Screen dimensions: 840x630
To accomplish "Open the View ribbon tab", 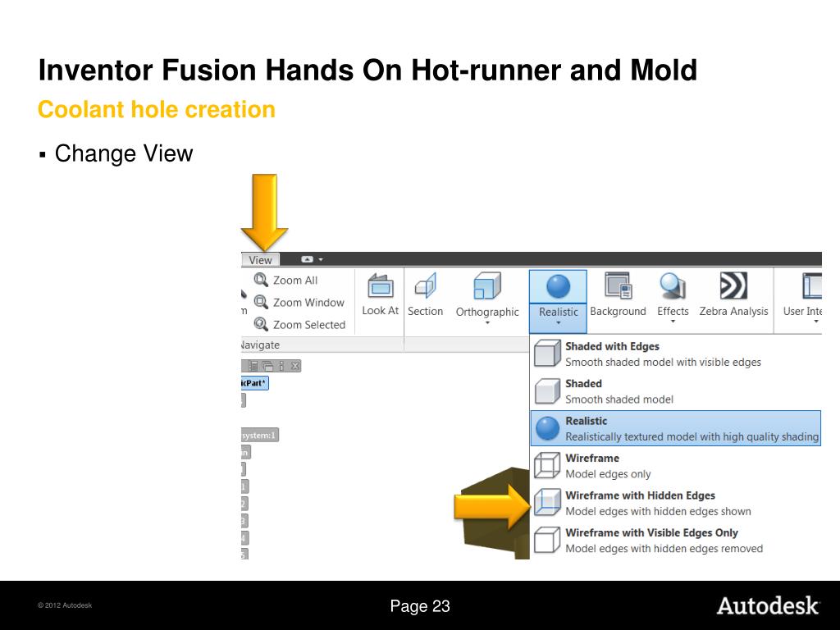I will 260,260.
